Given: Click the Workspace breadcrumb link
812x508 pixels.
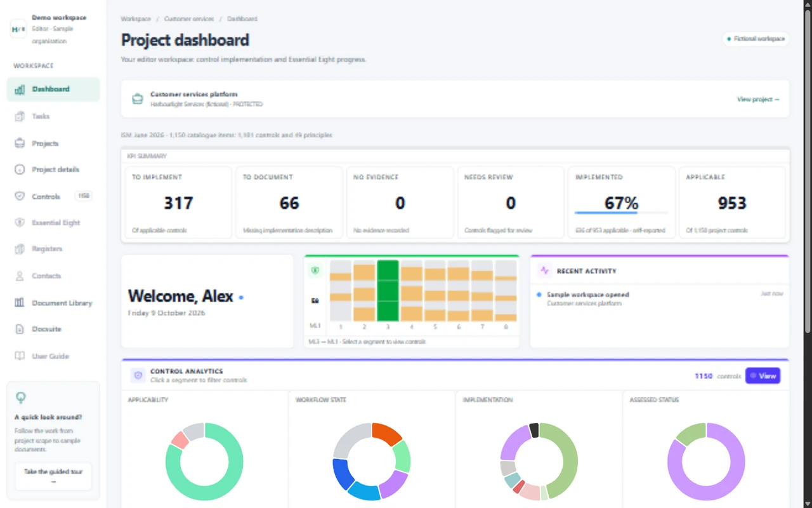Looking at the screenshot, I should pyautogui.click(x=136, y=19).
